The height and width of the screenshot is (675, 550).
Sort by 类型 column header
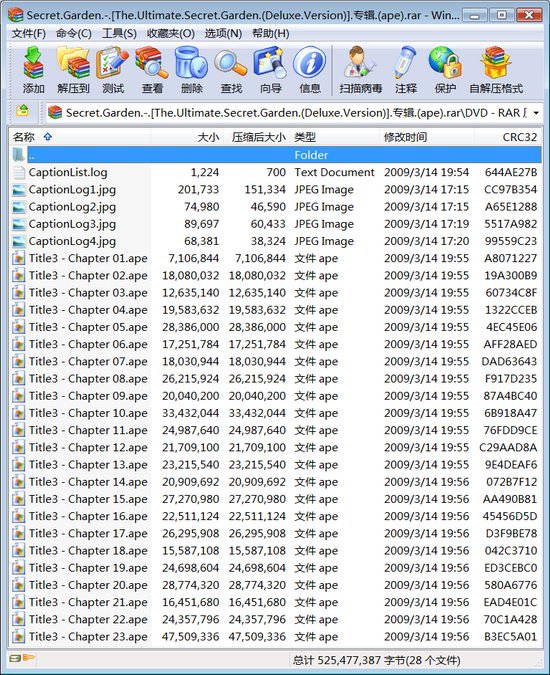[334, 137]
